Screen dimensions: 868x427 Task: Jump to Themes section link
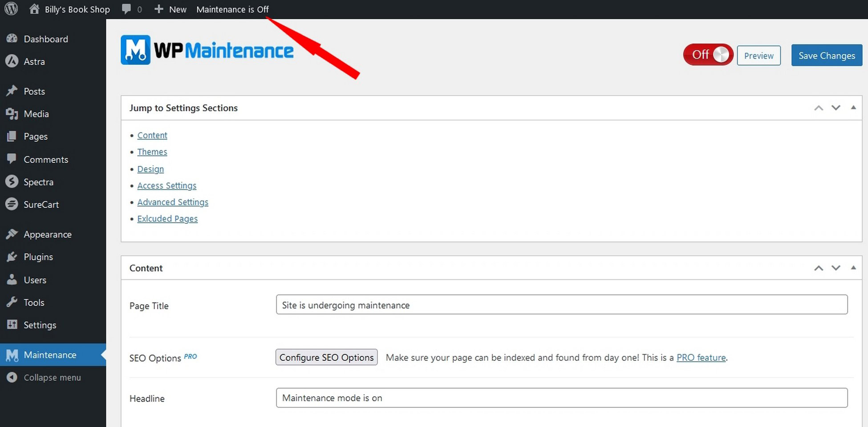[152, 152]
